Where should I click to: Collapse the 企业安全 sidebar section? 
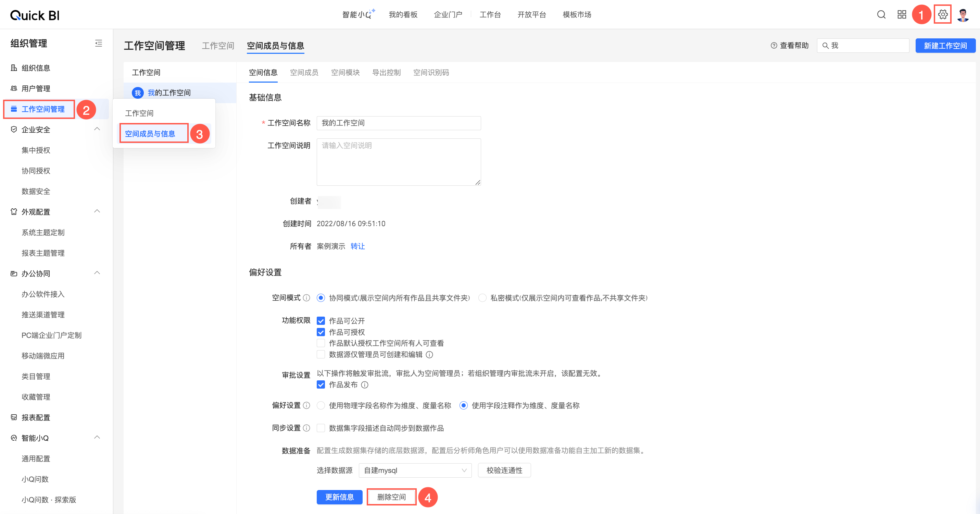(x=97, y=129)
